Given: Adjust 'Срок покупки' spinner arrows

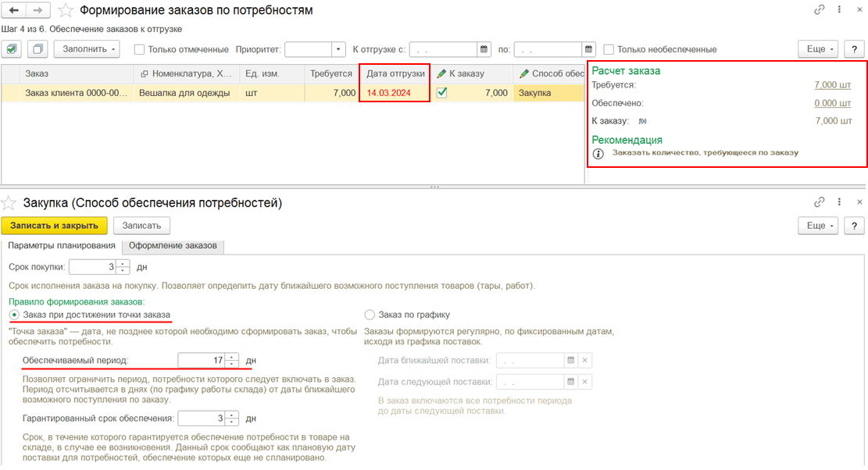Looking at the screenshot, I should (123, 267).
